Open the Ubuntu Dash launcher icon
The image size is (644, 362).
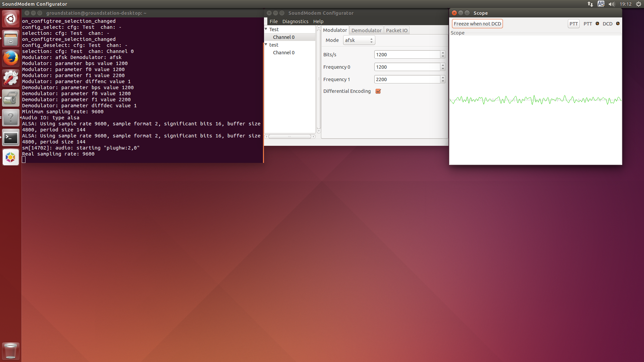point(11,19)
